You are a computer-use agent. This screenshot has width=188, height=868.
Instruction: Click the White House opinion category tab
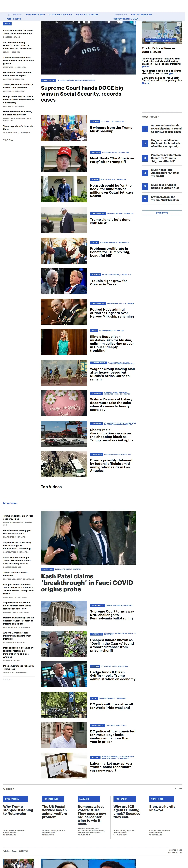(x=162, y=799)
